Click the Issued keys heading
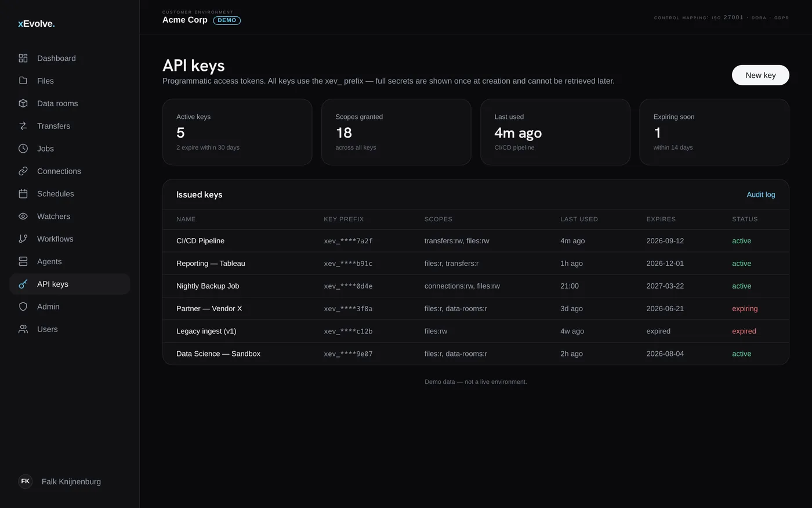The width and height of the screenshot is (812, 508). click(x=200, y=194)
